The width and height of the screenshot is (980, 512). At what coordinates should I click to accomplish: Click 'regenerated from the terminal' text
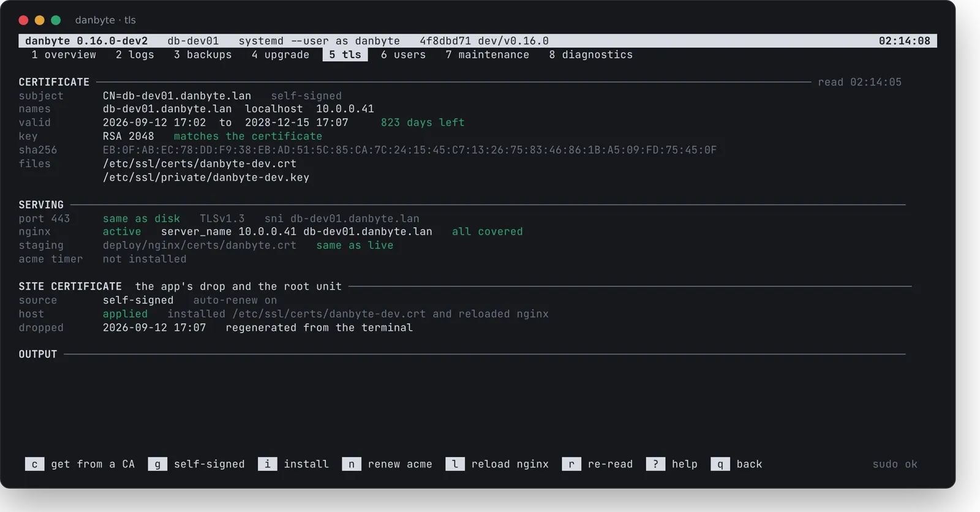point(319,328)
